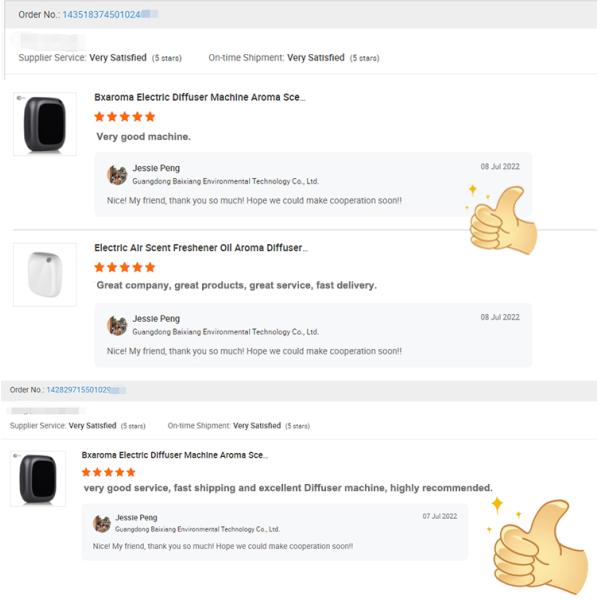Viewport: 600px width, 600px height.
Task: Click 'Very good machine.' review text
Action: pyautogui.click(x=143, y=136)
